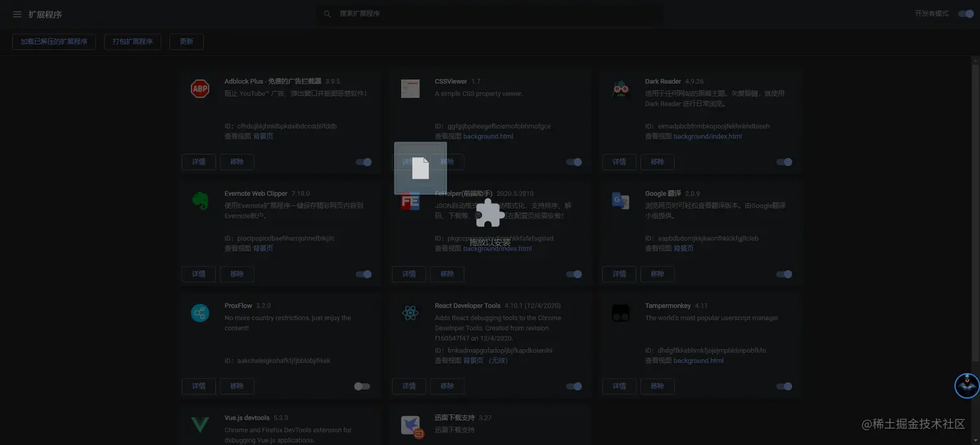Click the CSSViewer extension icon
This screenshot has height=445, width=980.
point(410,89)
